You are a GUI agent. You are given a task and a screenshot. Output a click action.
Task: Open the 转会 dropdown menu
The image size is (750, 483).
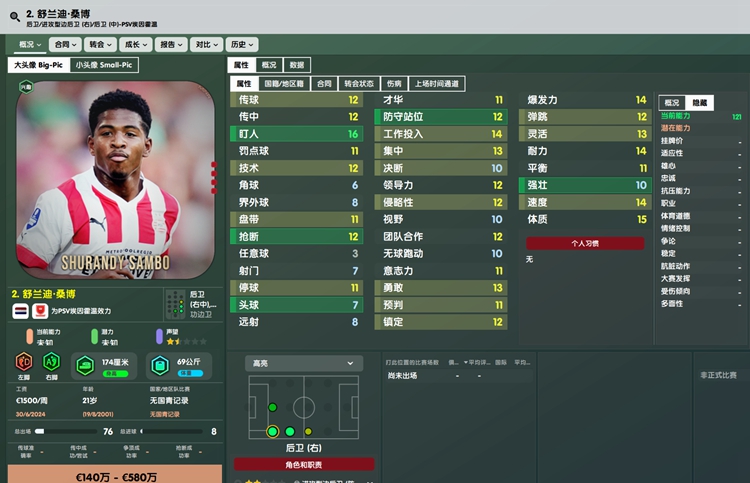tap(100, 44)
